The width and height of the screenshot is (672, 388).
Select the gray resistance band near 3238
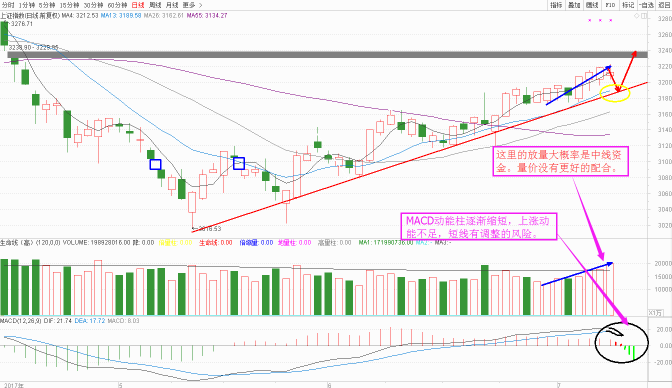coord(322,55)
